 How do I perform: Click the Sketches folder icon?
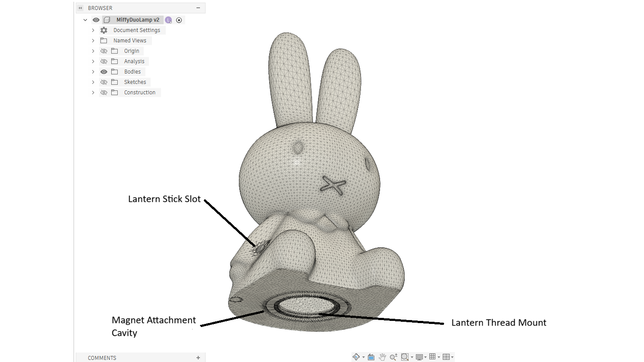(115, 82)
